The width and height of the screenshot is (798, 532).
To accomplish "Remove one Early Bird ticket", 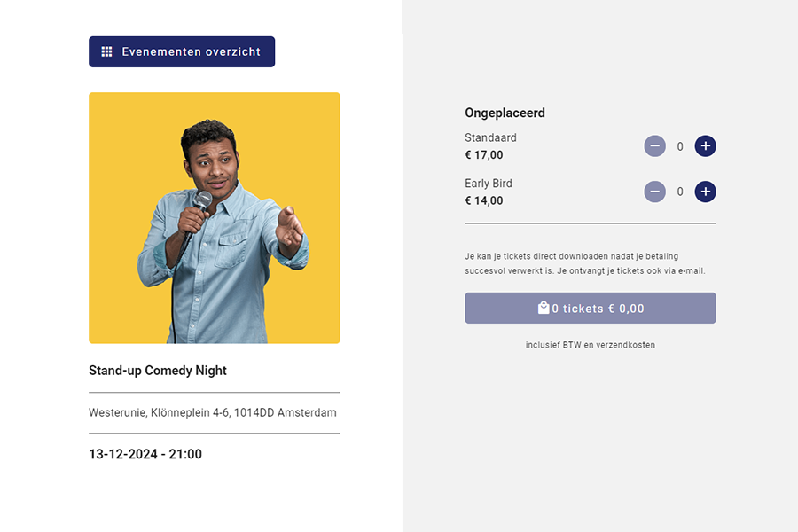I will (x=654, y=192).
